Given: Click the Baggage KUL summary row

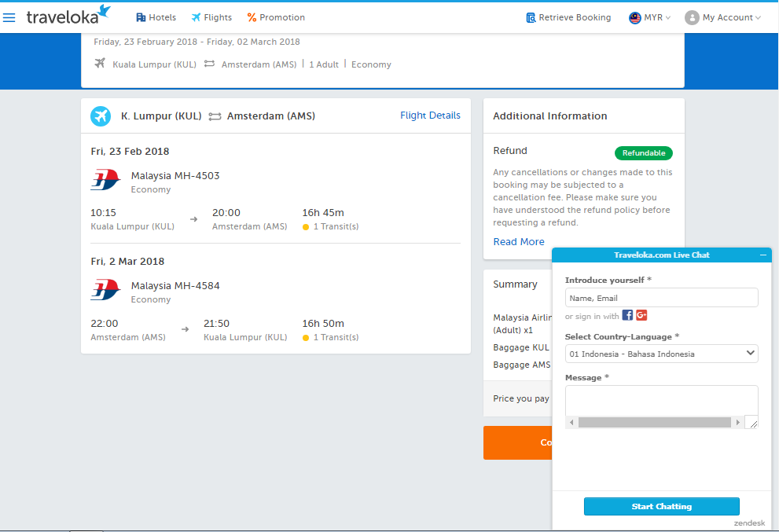Looking at the screenshot, I should coord(520,347).
